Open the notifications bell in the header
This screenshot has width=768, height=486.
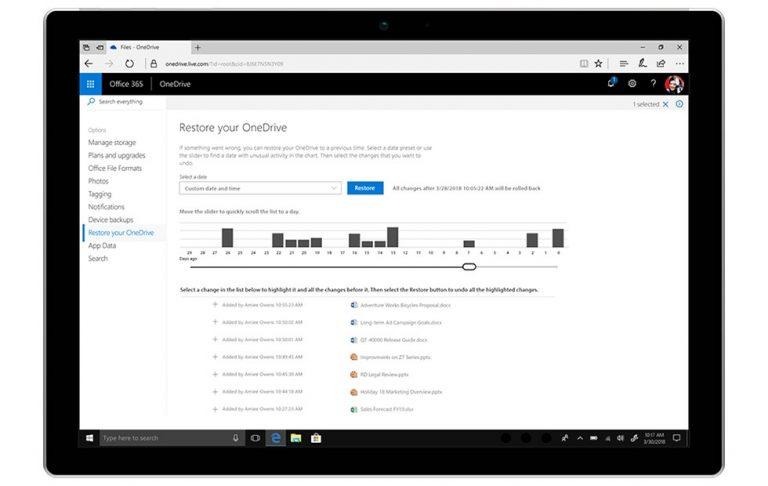tap(611, 84)
